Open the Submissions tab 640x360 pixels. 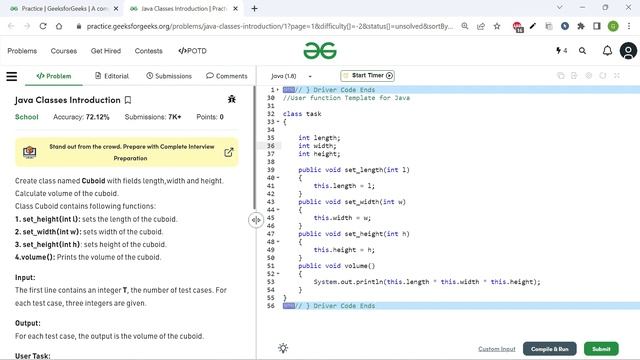(169, 76)
